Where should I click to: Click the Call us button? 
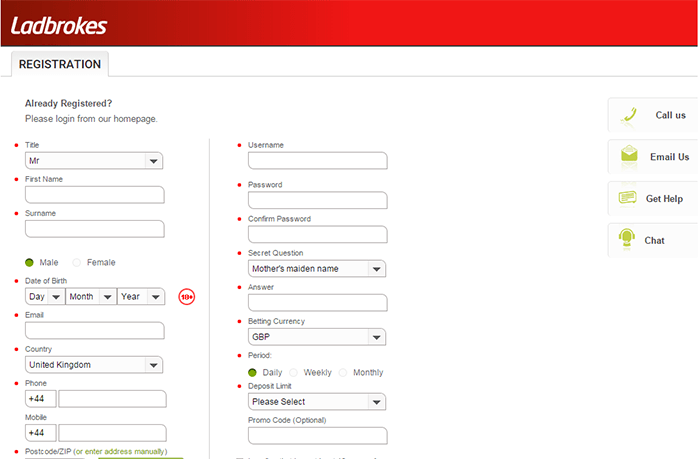click(653, 115)
